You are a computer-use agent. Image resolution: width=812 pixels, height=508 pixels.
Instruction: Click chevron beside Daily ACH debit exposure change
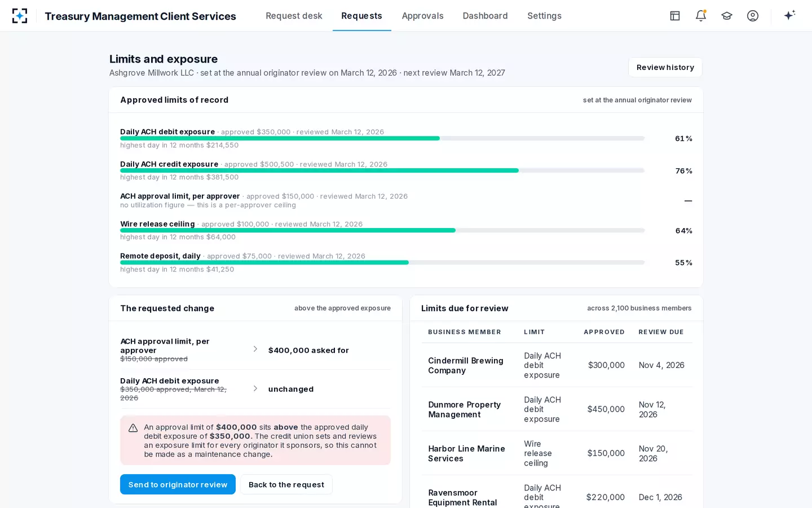pyautogui.click(x=255, y=388)
